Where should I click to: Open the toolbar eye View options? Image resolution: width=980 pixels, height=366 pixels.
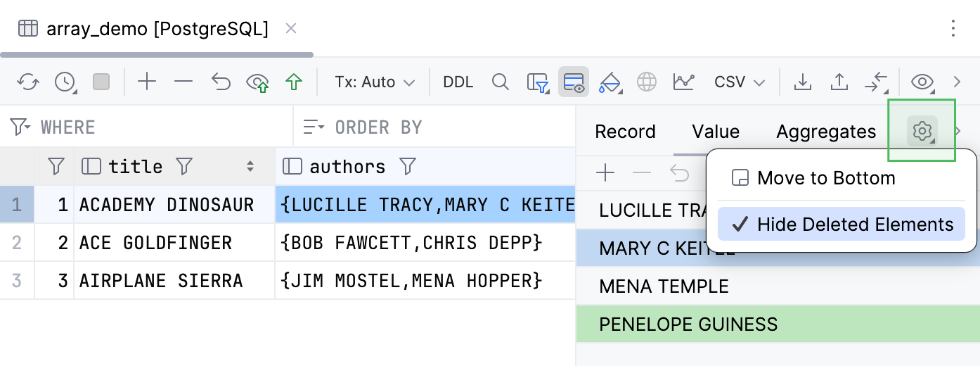point(922,82)
